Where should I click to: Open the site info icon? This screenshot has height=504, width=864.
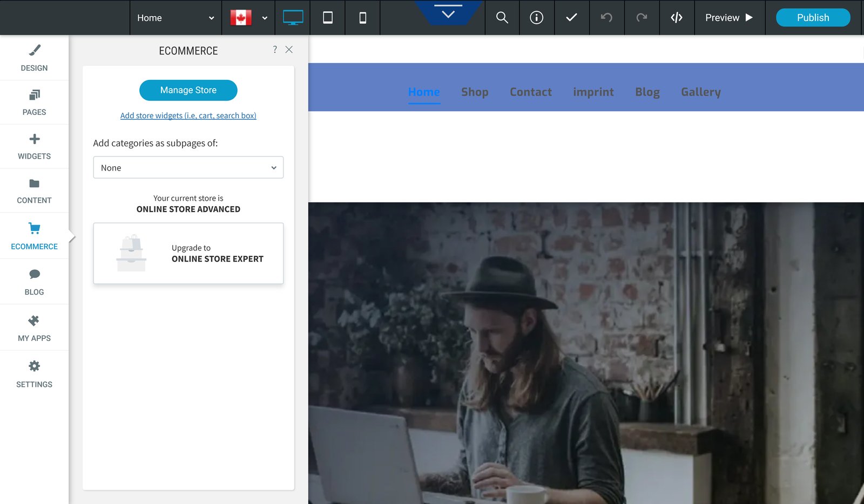tap(537, 18)
